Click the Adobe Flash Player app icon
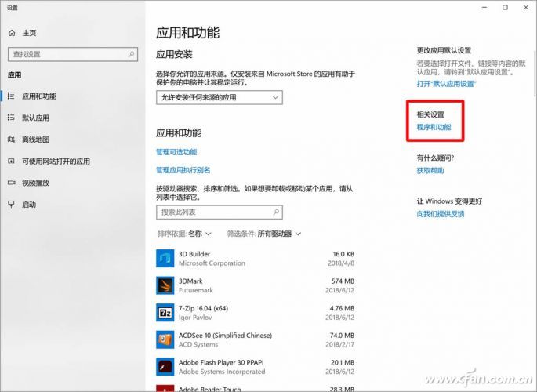Viewport: 537px width, 392px height. [x=165, y=367]
